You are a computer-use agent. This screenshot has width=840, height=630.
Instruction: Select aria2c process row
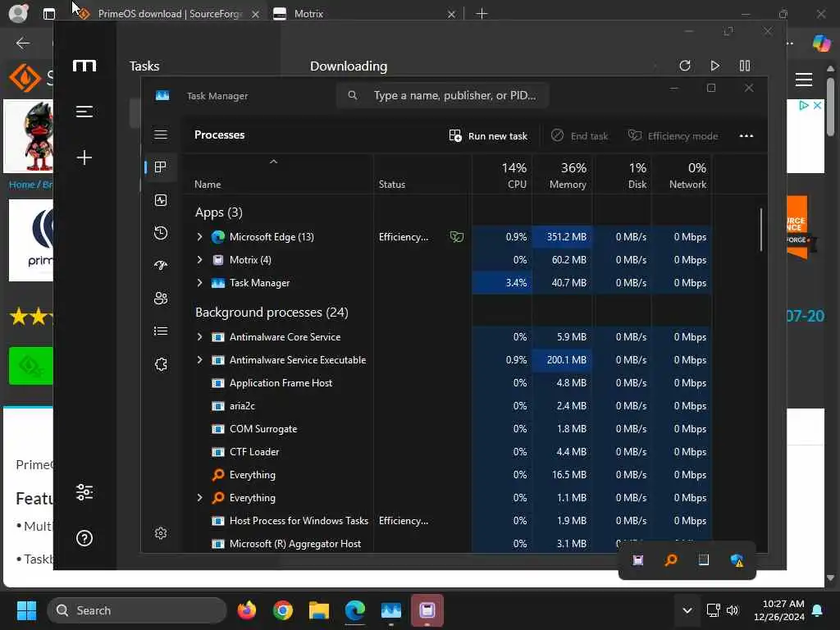(x=447, y=406)
